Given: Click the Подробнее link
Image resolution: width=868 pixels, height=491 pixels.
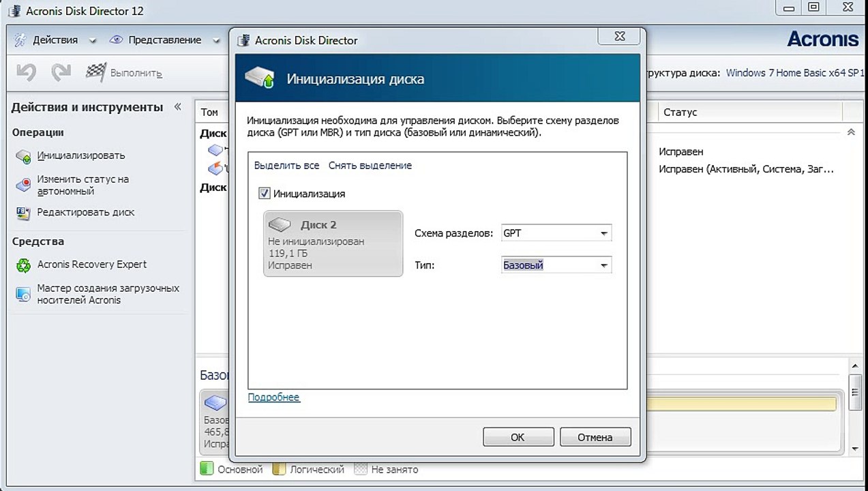Looking at the screenshot, I should click(x=273, y=397).
